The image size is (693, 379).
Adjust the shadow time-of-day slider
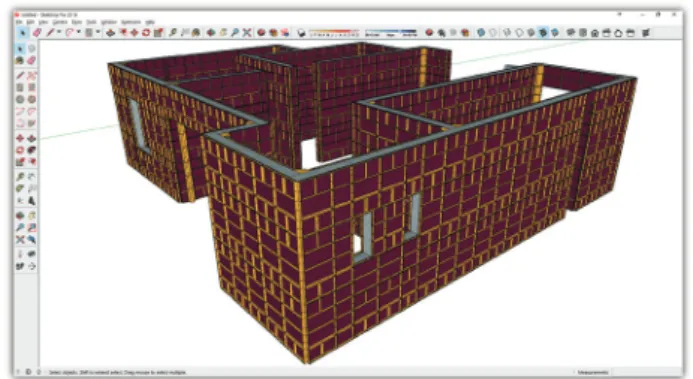391,32
